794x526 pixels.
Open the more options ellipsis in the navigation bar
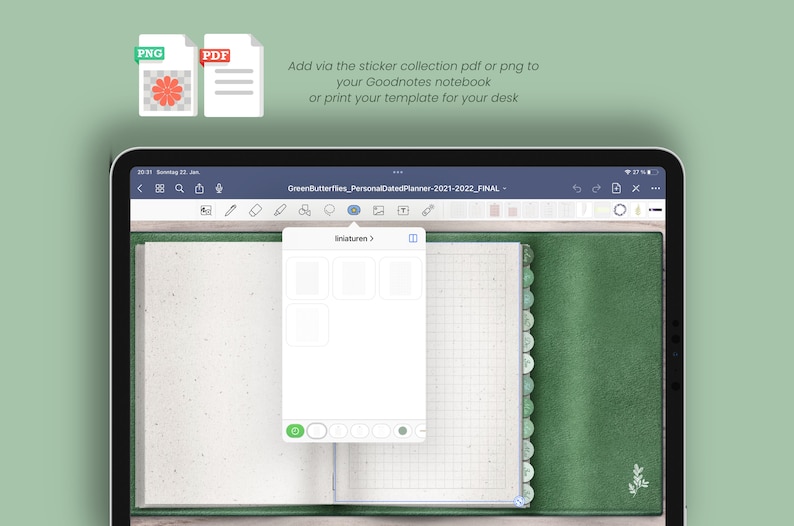pyautogui.click(x=656, y=188)
